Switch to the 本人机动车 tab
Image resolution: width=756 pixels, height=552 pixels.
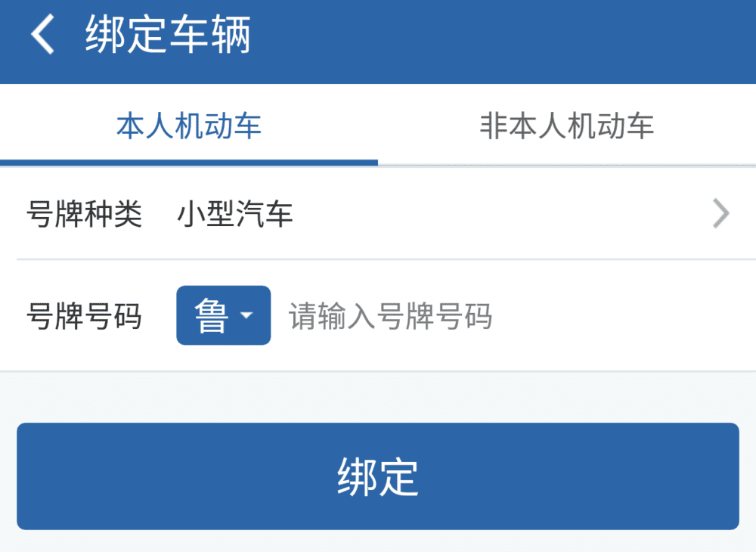pyautogui.click(x=189, y=126)
